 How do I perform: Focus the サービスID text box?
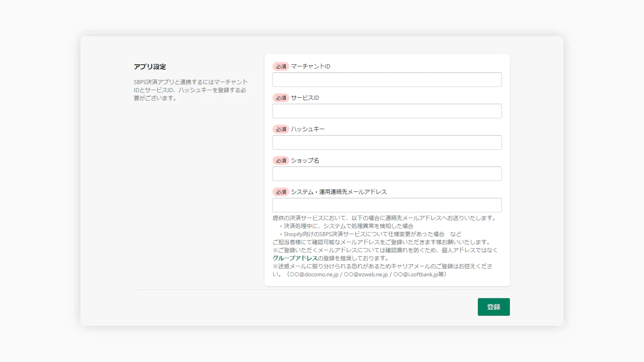[x=387, y=111]
